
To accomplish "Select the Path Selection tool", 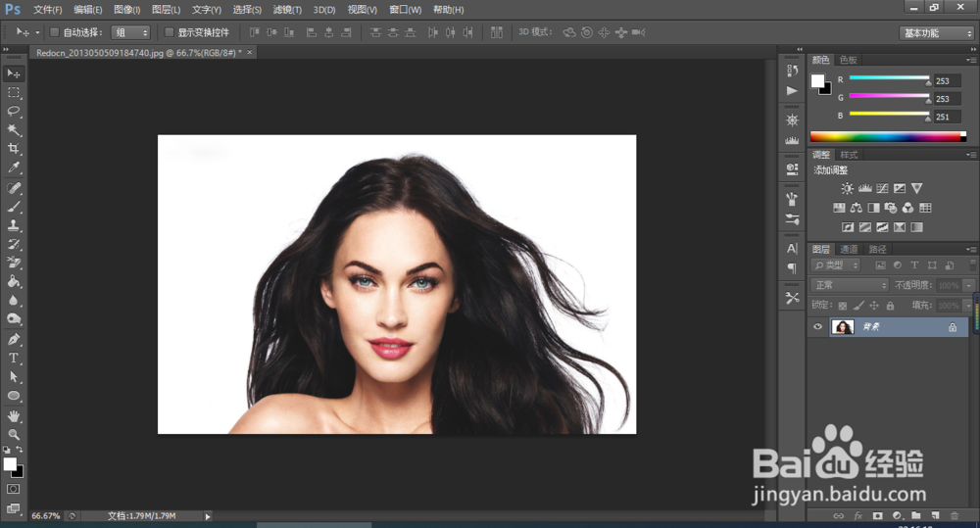I will point(14,377).
